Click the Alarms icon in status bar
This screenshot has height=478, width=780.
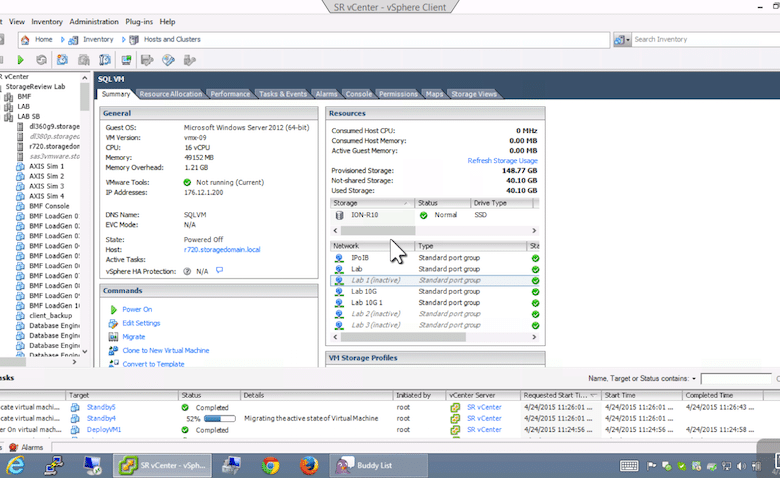click(x=14, y=447)
